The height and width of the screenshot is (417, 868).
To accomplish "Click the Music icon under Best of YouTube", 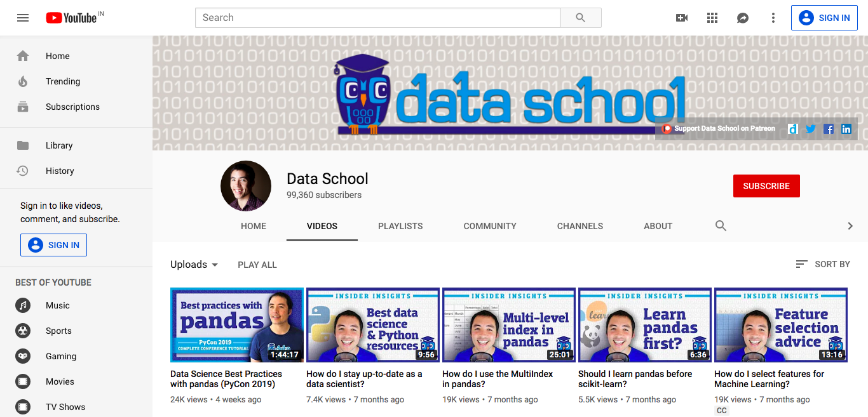I will (23, 305).
